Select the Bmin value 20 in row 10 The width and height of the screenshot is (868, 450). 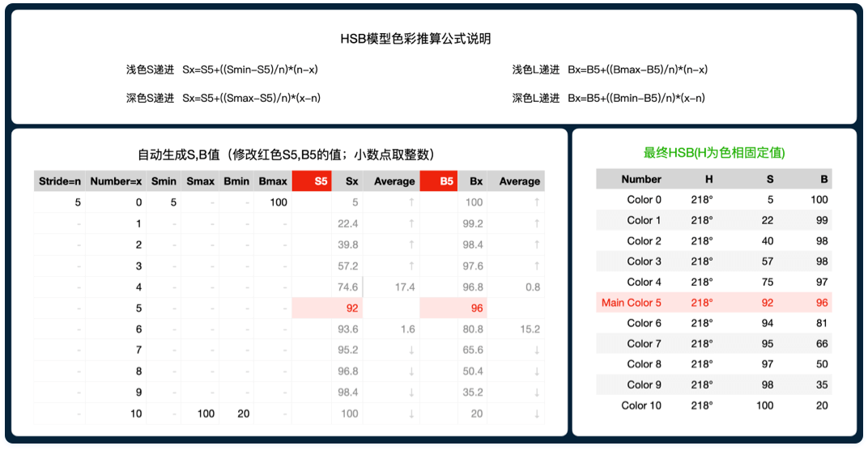[x=236, y=414]
